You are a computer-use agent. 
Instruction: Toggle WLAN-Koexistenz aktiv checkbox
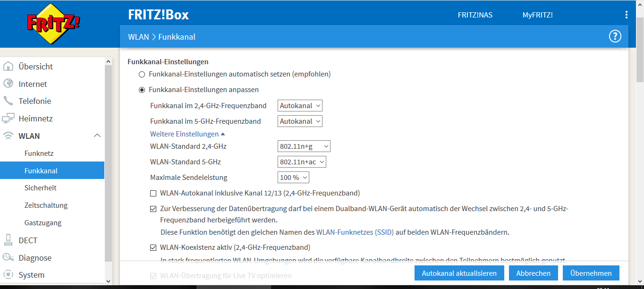(153, 247)
